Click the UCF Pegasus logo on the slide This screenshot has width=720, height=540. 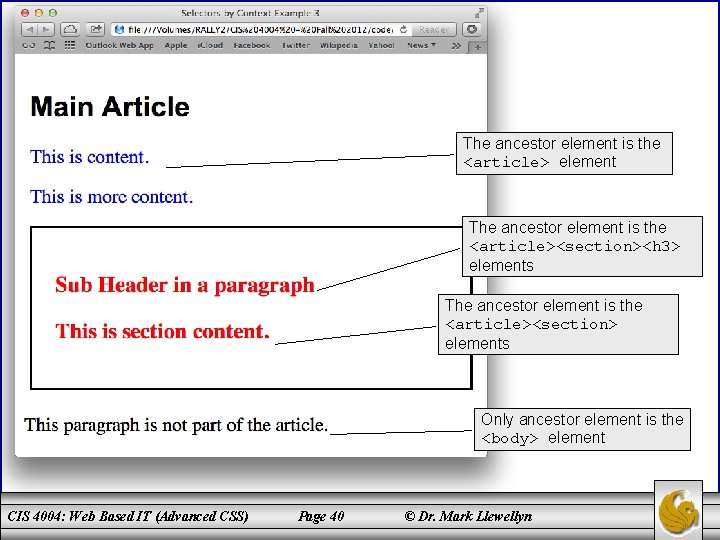678,511
